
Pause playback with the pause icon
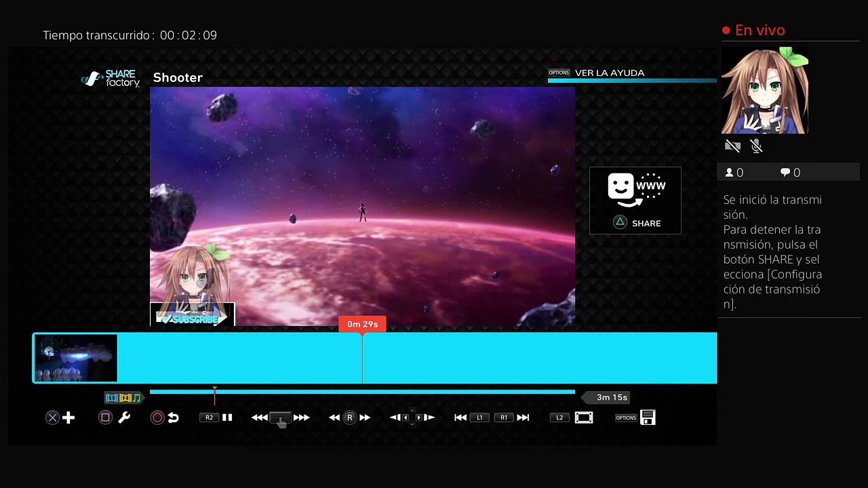(x=227, y=418)
